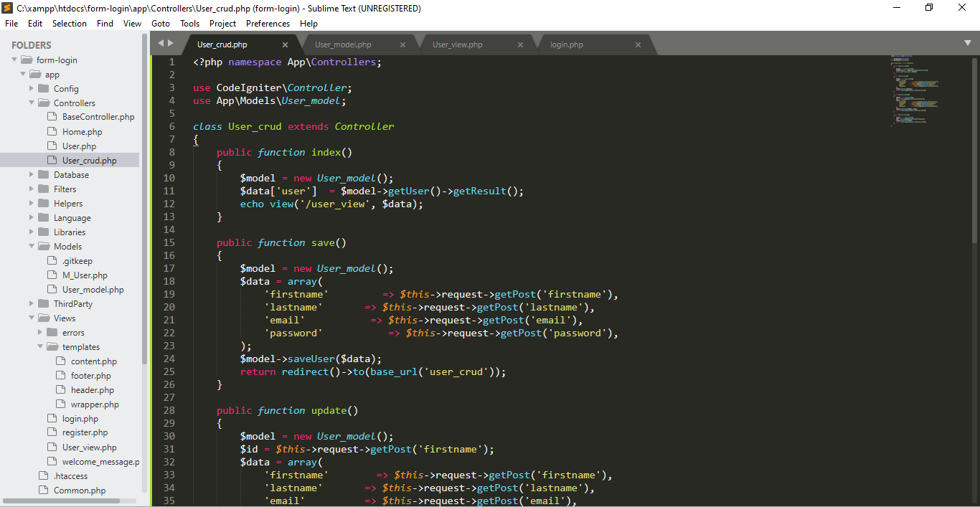Click file icon beside BaseController.php
This screenshot has height=507, width=980.
point(52,117)
